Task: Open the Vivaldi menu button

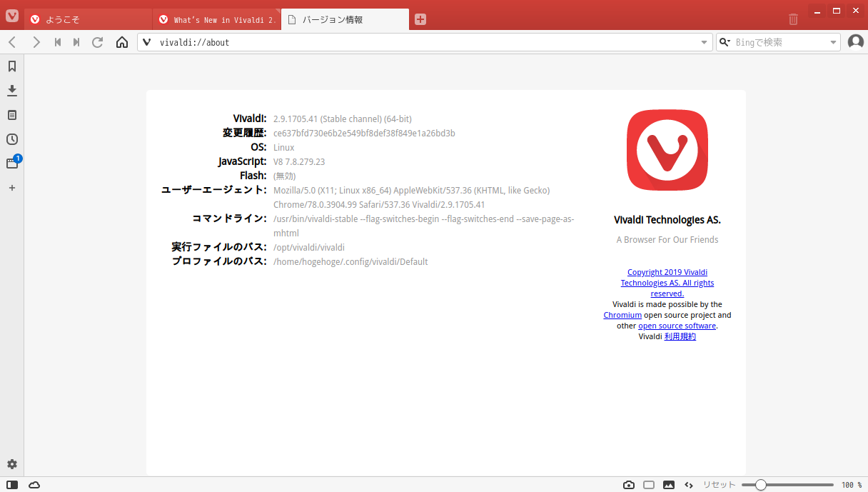Action: [x=12, y=16]
